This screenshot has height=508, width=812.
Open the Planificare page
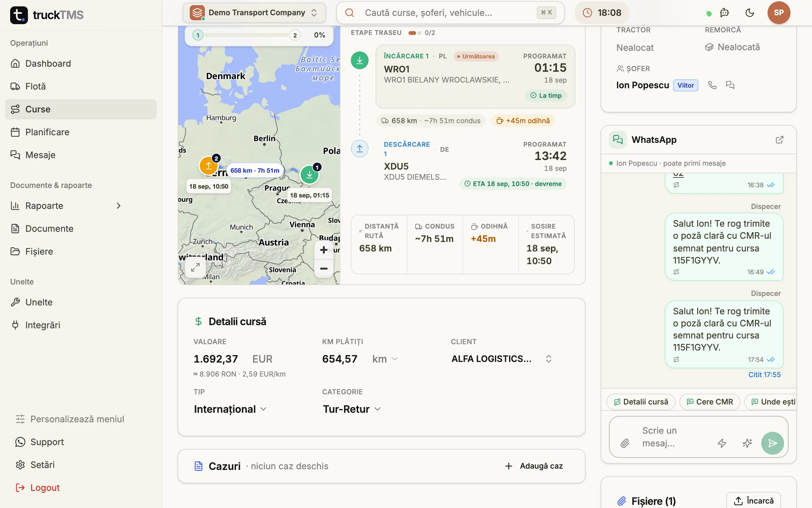pos(81,132)
